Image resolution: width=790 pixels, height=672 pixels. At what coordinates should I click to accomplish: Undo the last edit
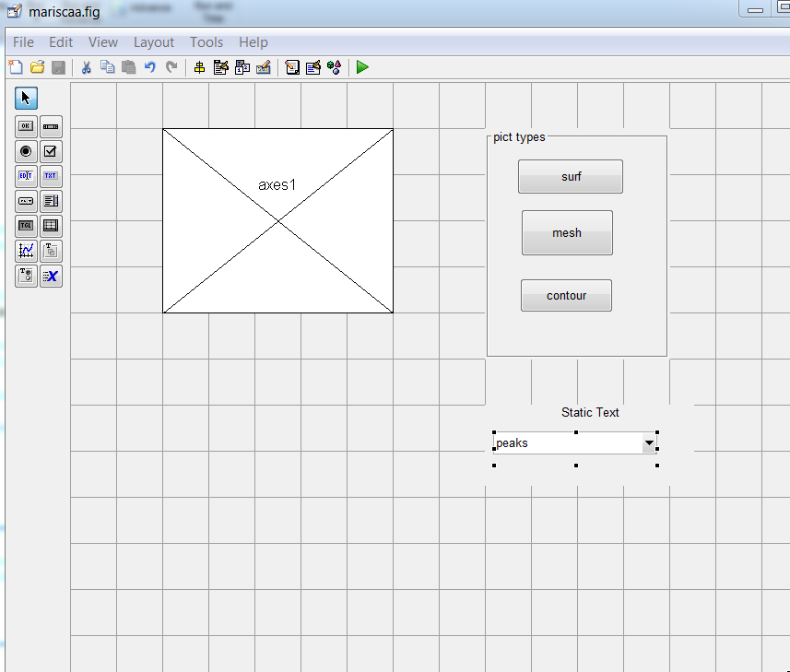[149, 66]
